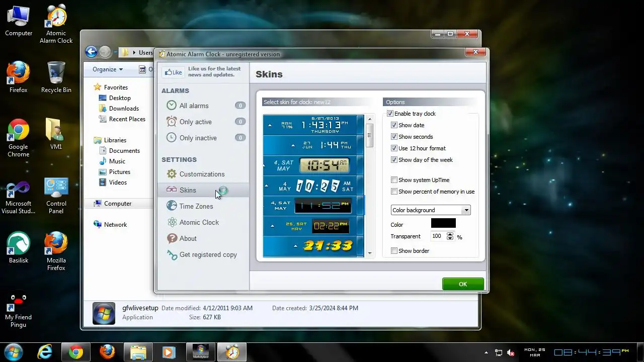Click Get registered copy link

pos(203,254)
